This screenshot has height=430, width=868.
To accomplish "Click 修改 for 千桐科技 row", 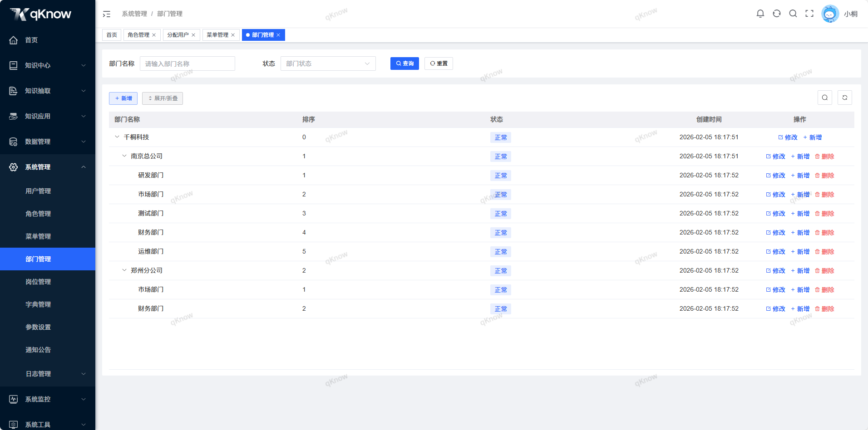I will coord(788,137).
